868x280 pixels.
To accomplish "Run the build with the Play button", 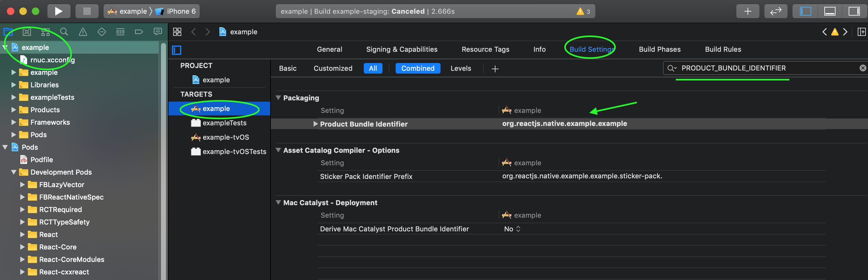I will pos(59,11).
